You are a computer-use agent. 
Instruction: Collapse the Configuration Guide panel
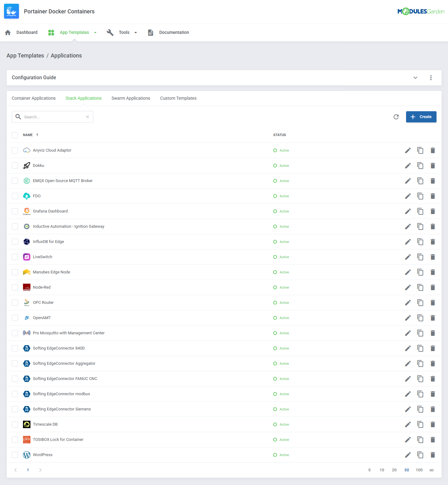tap(415, 78)
